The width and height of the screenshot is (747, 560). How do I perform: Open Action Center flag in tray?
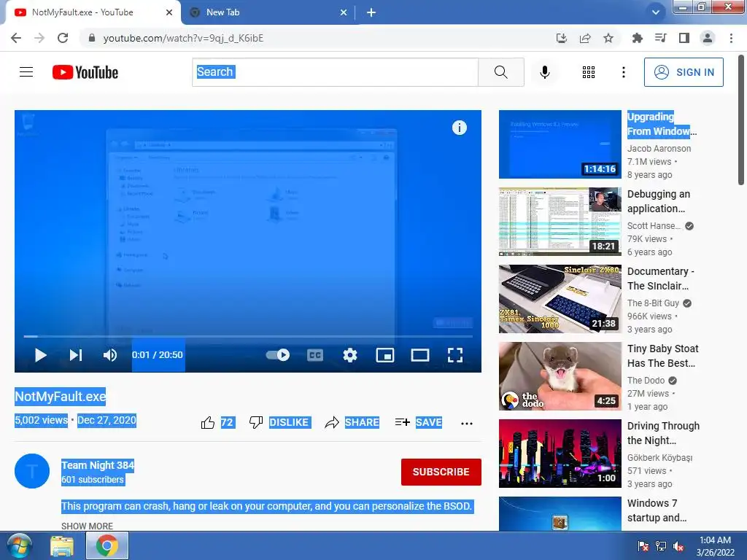[643, 546]
